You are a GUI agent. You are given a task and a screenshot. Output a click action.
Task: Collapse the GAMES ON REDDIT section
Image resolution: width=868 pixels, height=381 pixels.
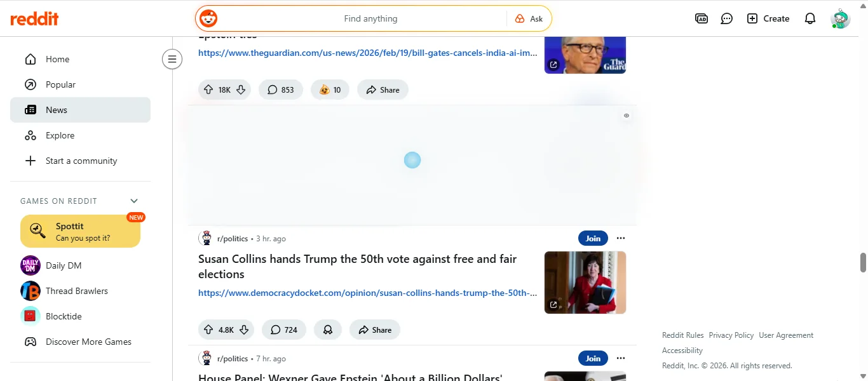[133, 201]
